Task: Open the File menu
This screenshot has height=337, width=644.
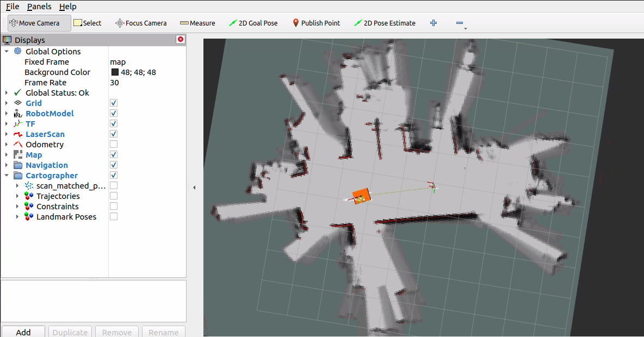Action: [x=13, y=7]
